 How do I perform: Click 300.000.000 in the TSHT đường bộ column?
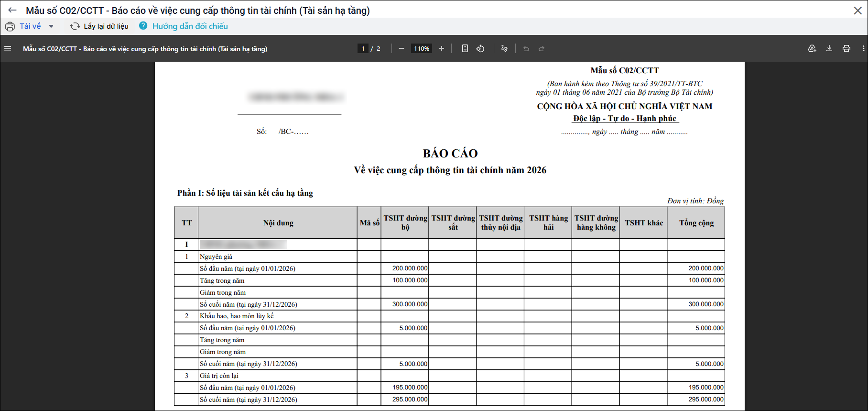pyautogui.click(x=410, y=304)
